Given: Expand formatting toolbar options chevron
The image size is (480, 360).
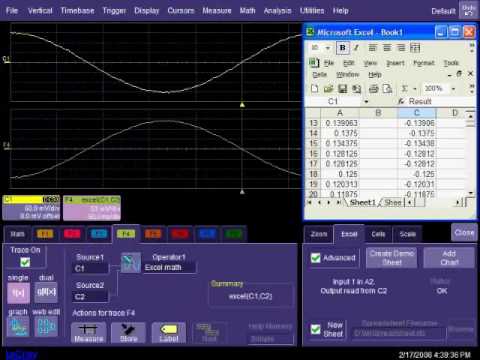Looking at the screenshot, I should pos(472,48).
